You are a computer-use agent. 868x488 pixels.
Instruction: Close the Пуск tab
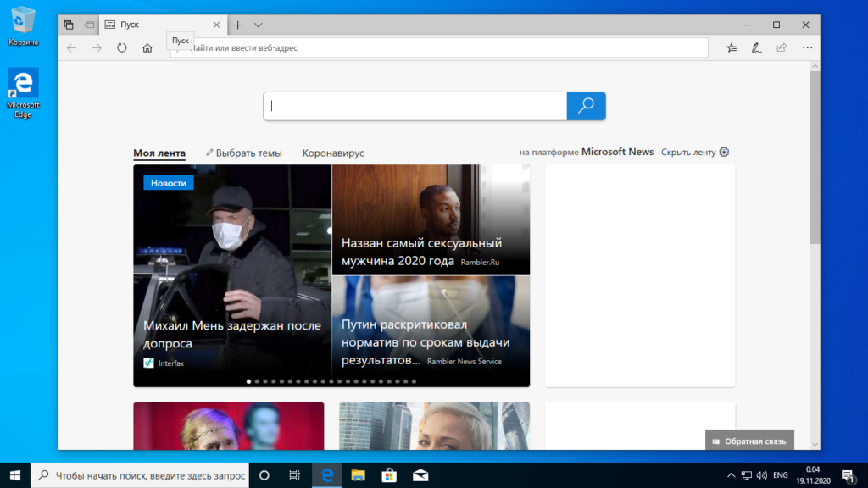[x=216, y=25]
